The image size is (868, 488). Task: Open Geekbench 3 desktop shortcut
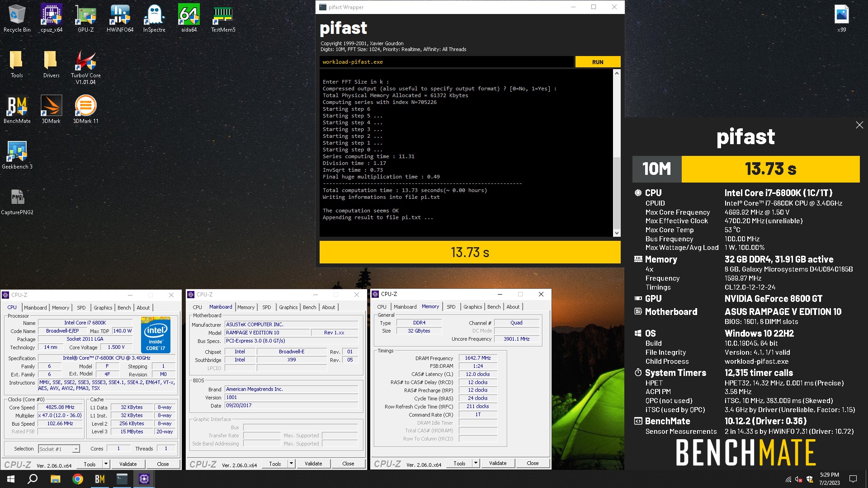17,155
